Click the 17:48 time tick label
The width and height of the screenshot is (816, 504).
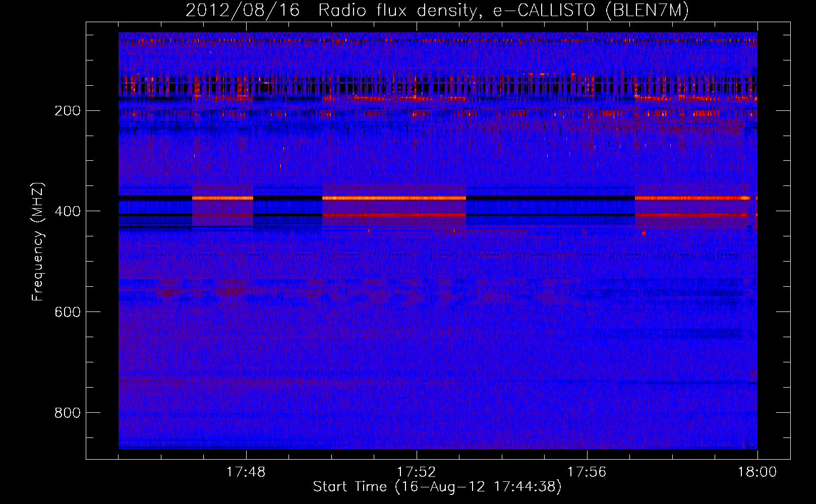point(246,472)
